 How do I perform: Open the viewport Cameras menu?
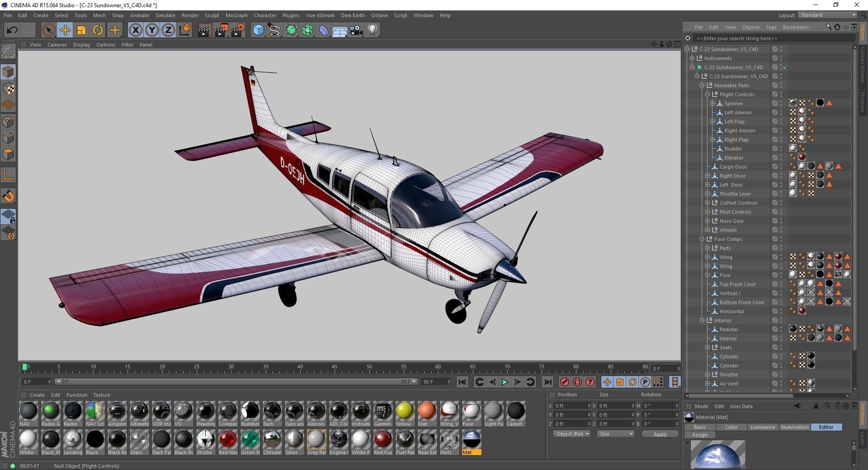tap(57, 45)
